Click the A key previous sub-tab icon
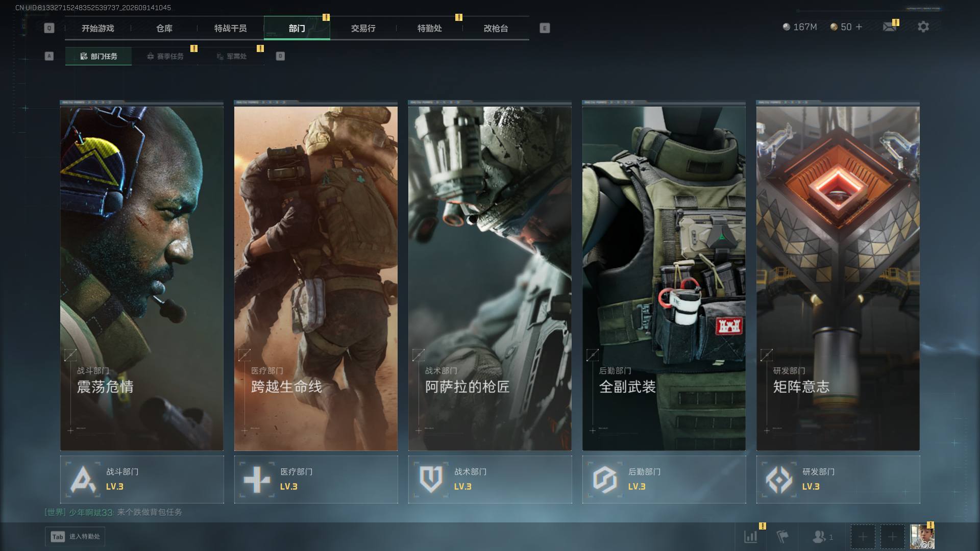The height and width of the screenshot is (551, 980). (49, 56)
